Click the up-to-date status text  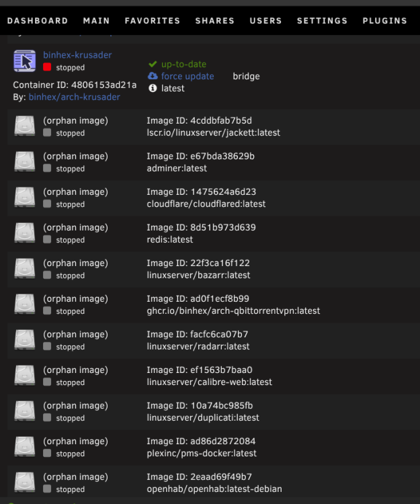184,65
